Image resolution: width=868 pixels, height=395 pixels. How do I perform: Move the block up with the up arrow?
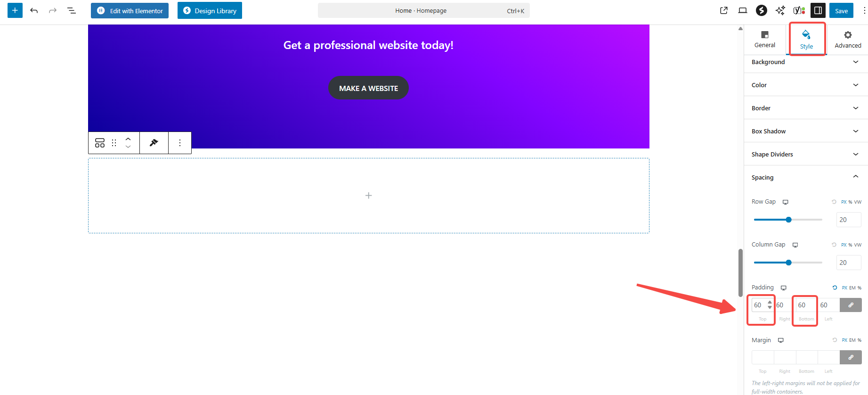pyautogui.click(x=128, y=139)
